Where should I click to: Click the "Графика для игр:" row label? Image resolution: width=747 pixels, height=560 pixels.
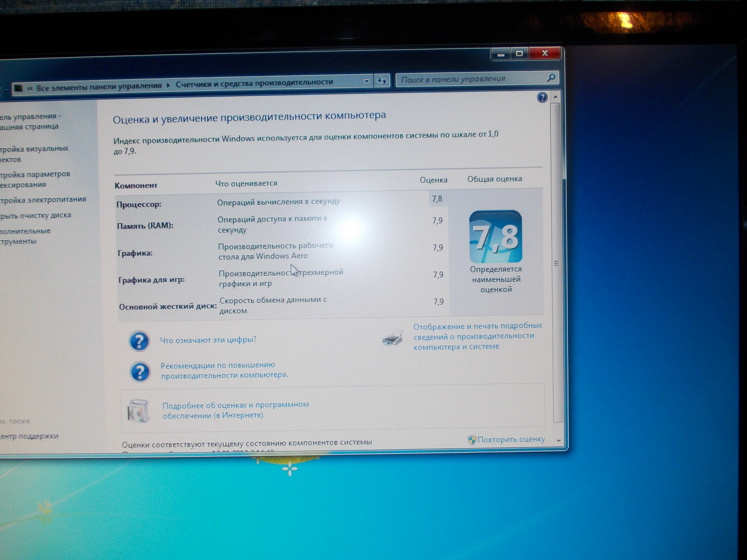click(x=152, y=280)
